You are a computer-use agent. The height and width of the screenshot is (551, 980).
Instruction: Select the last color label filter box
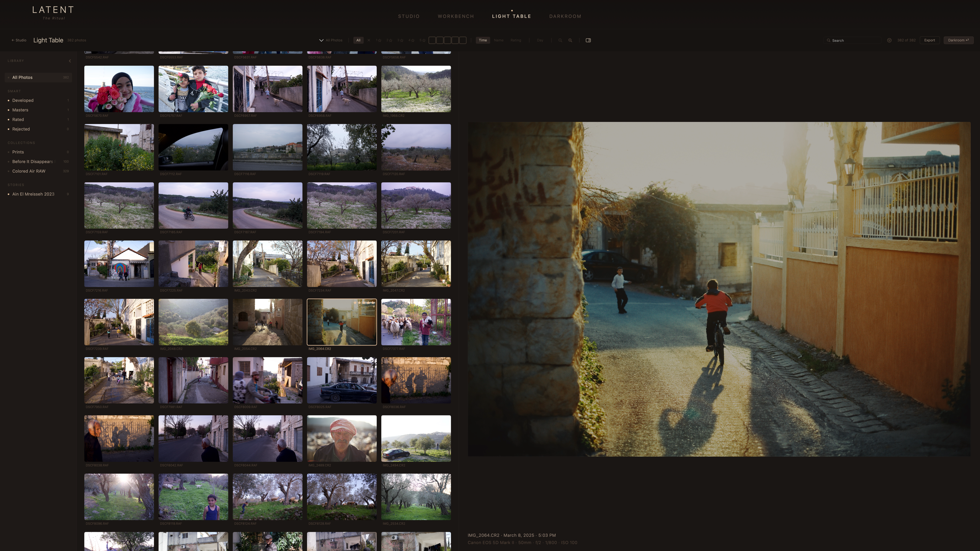click(x=463, y=40)
